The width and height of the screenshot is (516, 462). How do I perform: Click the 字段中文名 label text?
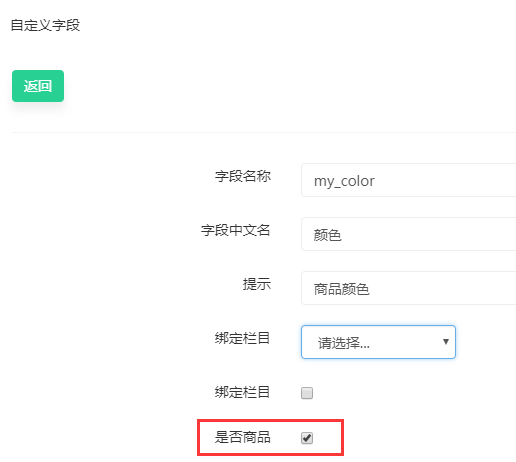click(x=235, y=230)
